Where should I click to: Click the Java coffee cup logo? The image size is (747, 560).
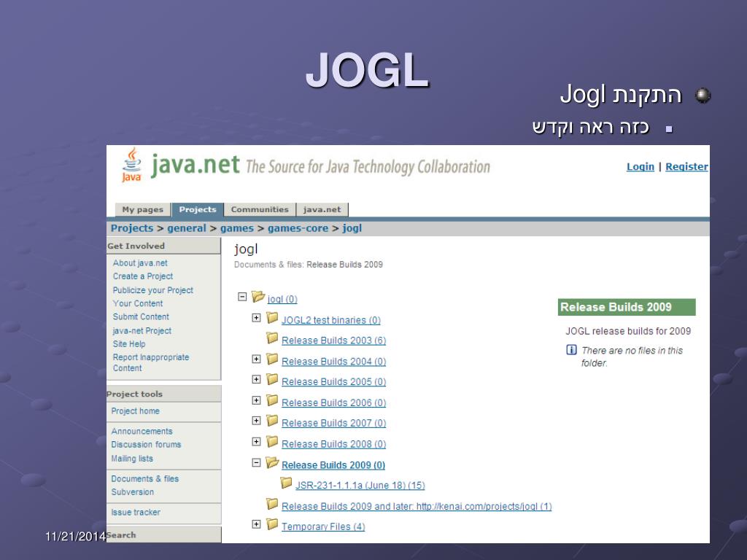132,164
